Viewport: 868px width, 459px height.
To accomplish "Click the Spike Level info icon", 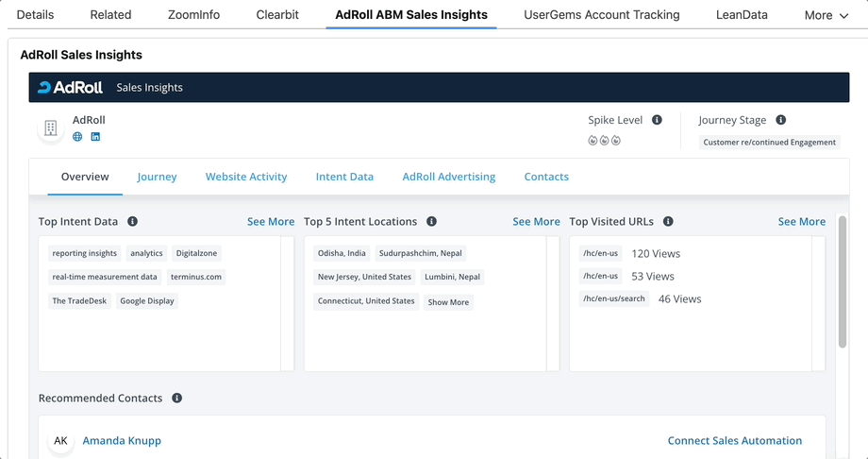I will pos(657,120).
